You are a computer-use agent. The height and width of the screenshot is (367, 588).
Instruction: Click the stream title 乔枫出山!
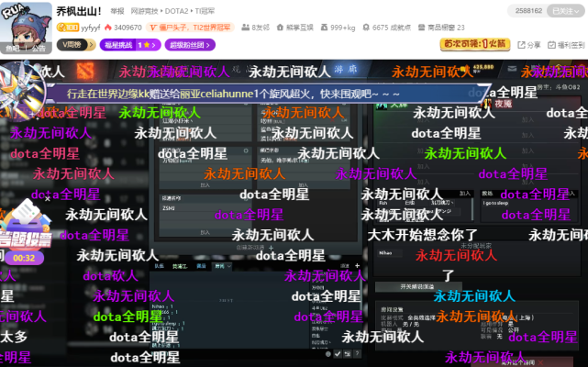79,11
